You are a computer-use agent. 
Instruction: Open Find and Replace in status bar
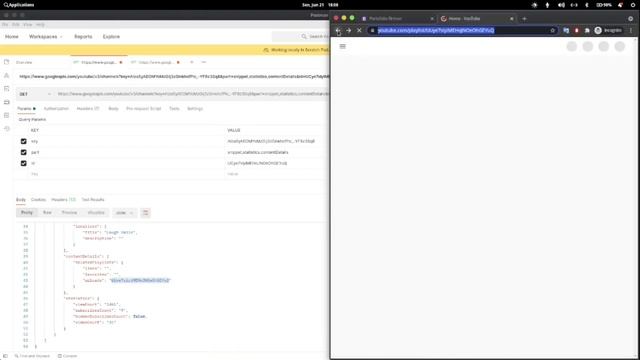(32, 356)
